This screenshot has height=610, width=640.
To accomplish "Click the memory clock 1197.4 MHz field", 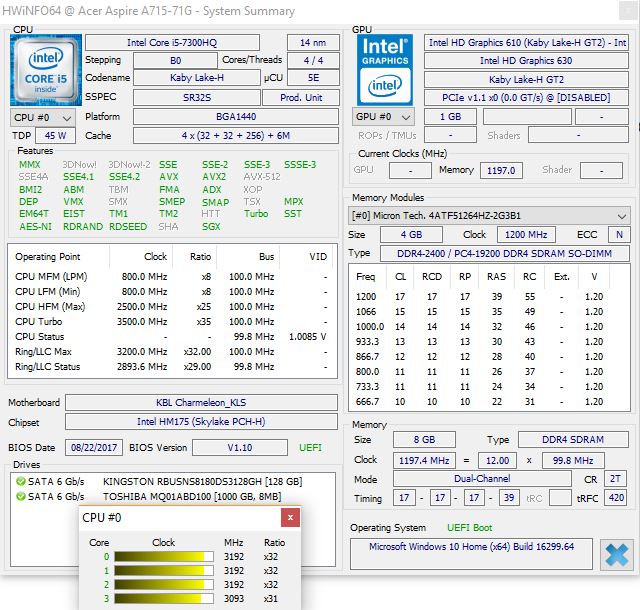I will click(424, 461).
